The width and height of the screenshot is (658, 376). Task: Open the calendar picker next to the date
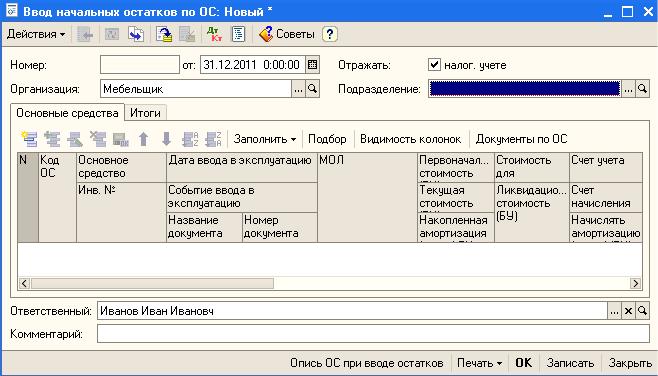(x=312, y=65)
